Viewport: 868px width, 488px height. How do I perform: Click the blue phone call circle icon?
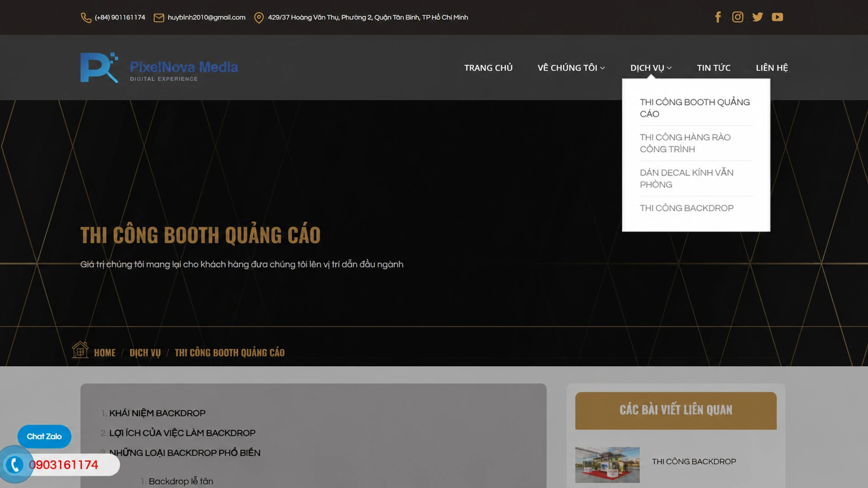[15, 465]
